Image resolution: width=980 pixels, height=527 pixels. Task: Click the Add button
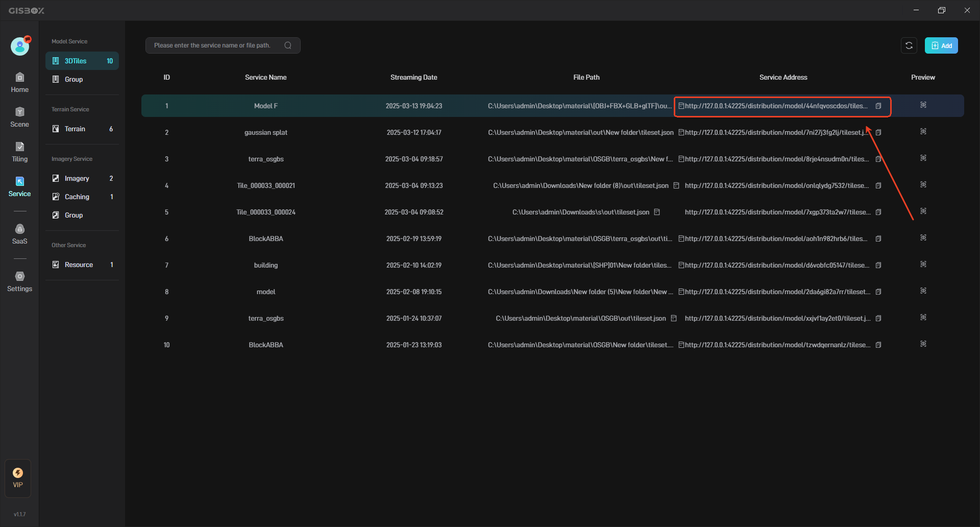[941, 45]
